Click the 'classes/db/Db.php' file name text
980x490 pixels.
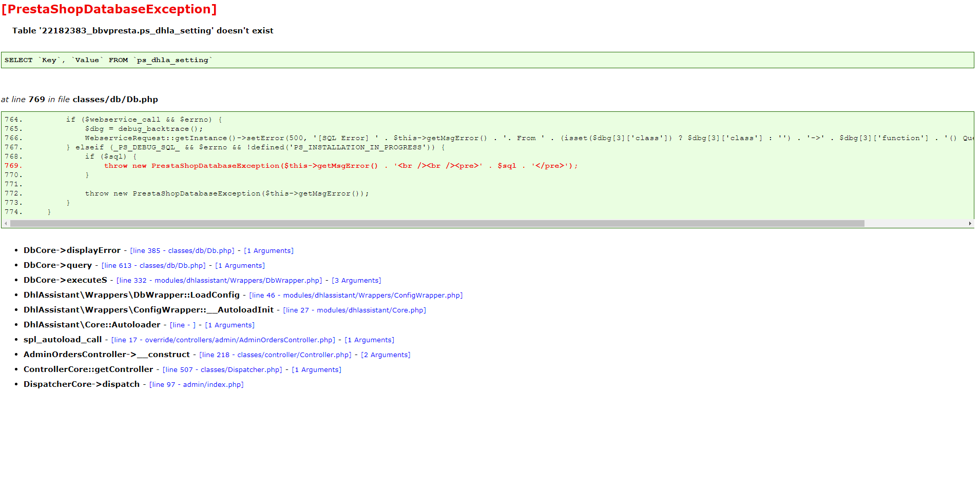115,100
